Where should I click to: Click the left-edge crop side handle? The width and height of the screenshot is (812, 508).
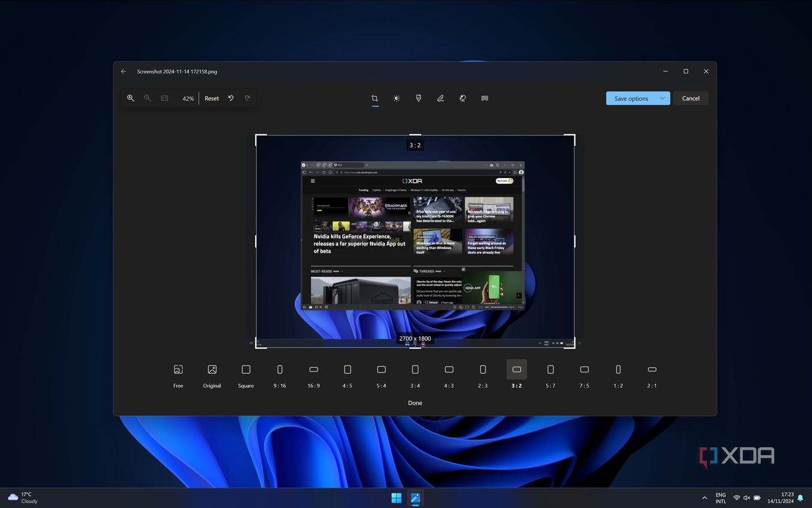256,241
